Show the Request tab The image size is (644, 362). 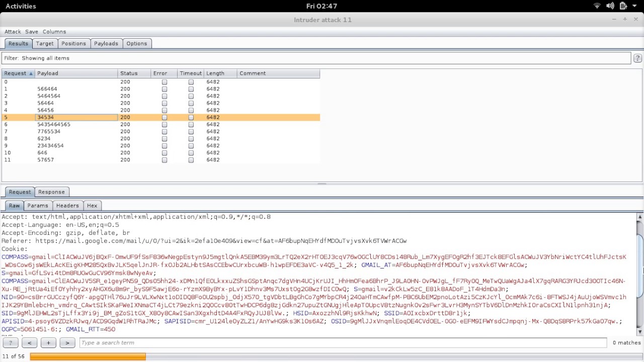pos(20,192)
